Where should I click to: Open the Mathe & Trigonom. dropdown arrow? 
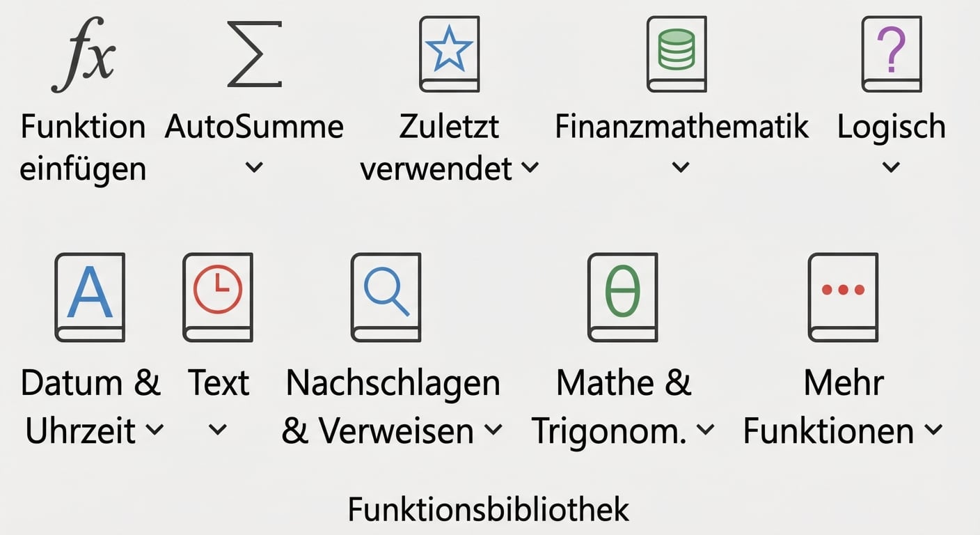tap(707, 431)
